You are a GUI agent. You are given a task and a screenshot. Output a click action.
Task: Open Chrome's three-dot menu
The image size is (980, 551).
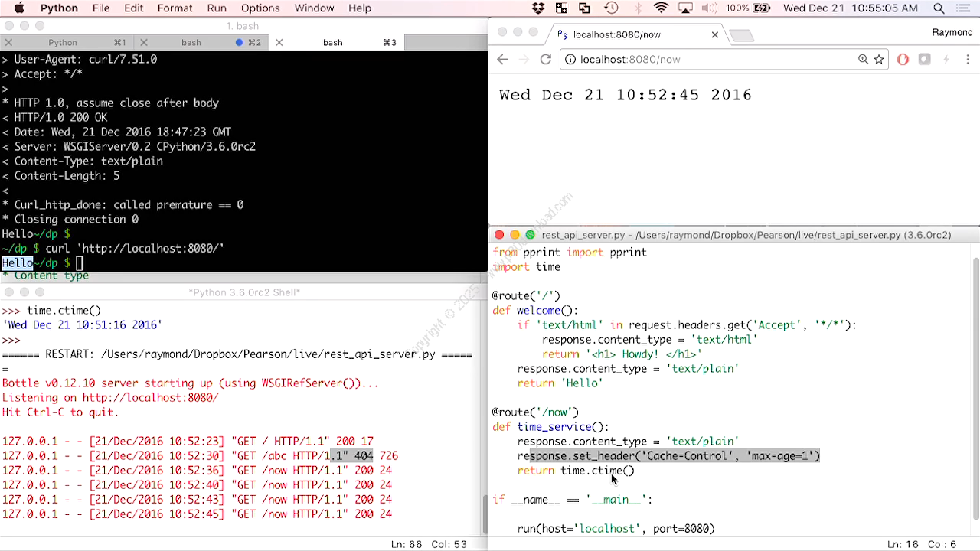[x=967, y=59]
